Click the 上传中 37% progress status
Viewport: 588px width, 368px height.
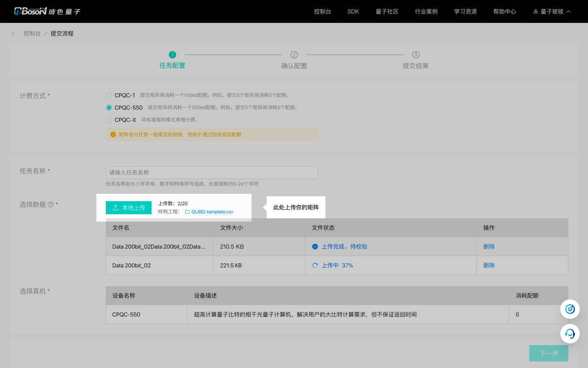click(x=337, y=265)
